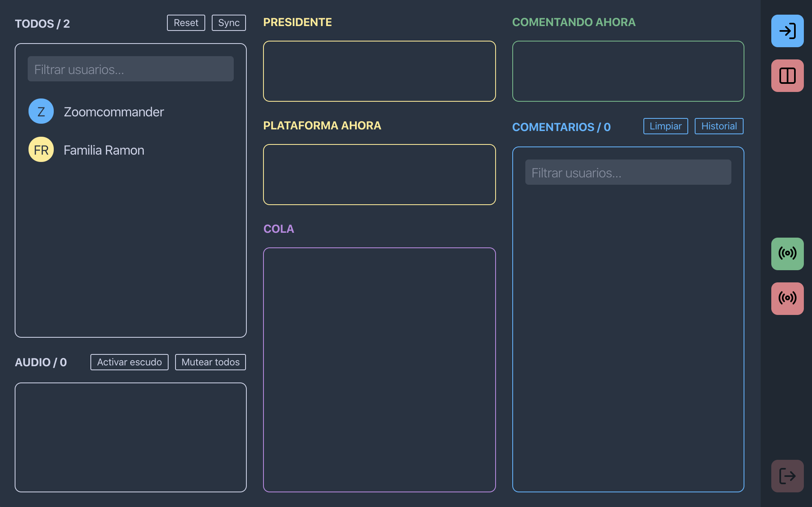Select user Zoomcommander from list
The width and height of the screenshot is (812, 507).
click(114, 112)
